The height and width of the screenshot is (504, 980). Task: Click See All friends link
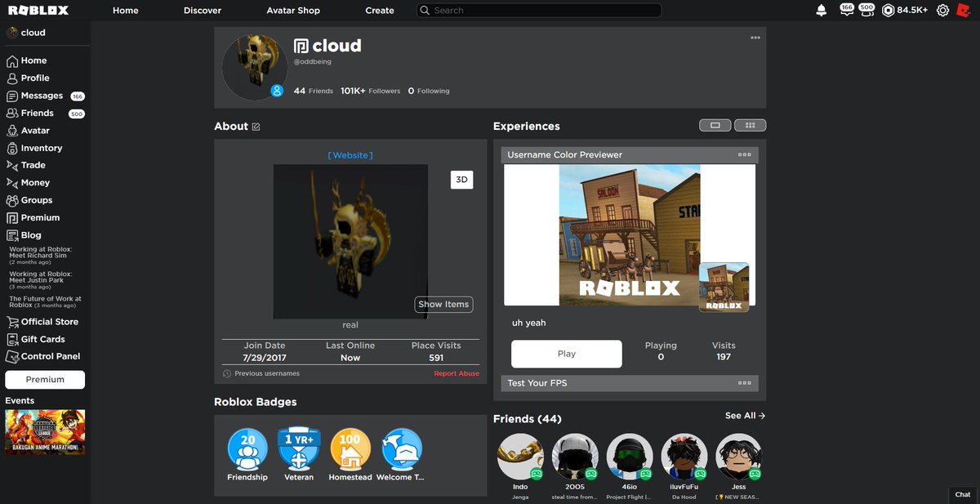[745, 416]
